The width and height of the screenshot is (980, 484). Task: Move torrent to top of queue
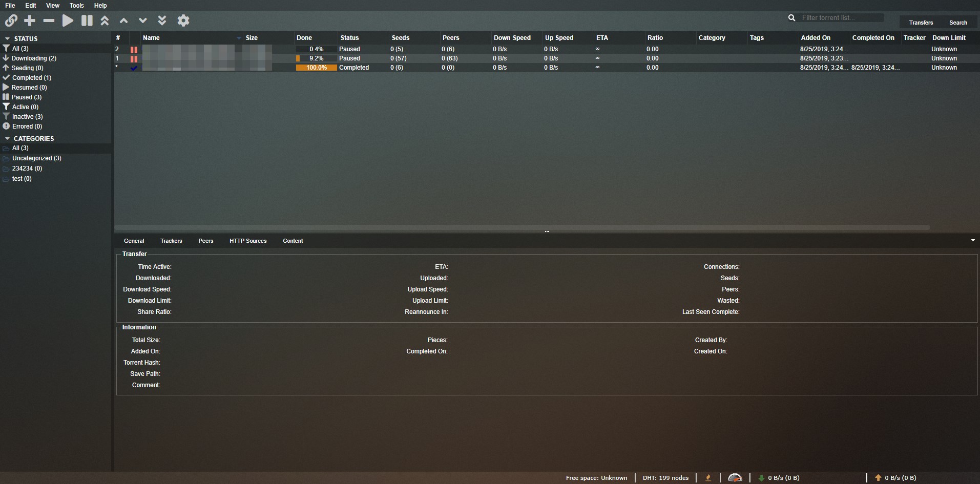(x=105, y=20)
